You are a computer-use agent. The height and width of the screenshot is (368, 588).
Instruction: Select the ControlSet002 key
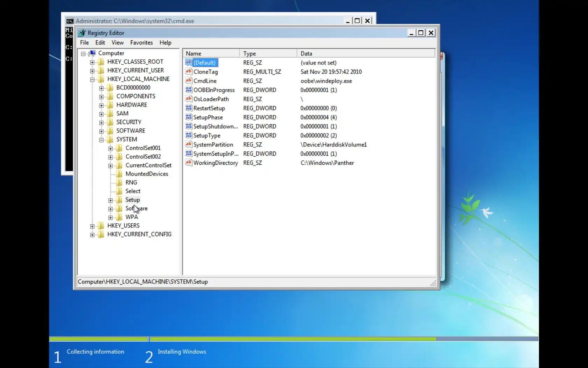143,157
